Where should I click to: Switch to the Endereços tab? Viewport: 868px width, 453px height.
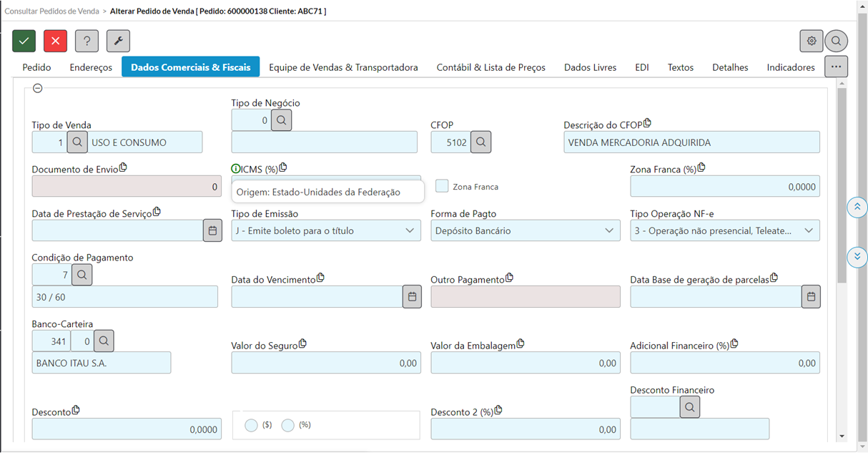91,67
